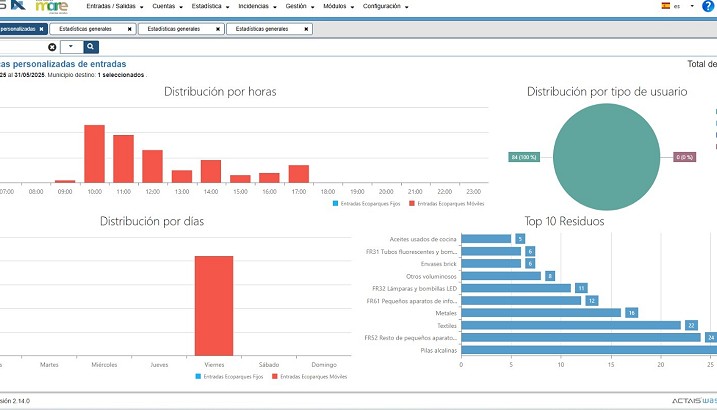
Task: Open the Incidencias menu
Action: (258, 6)
